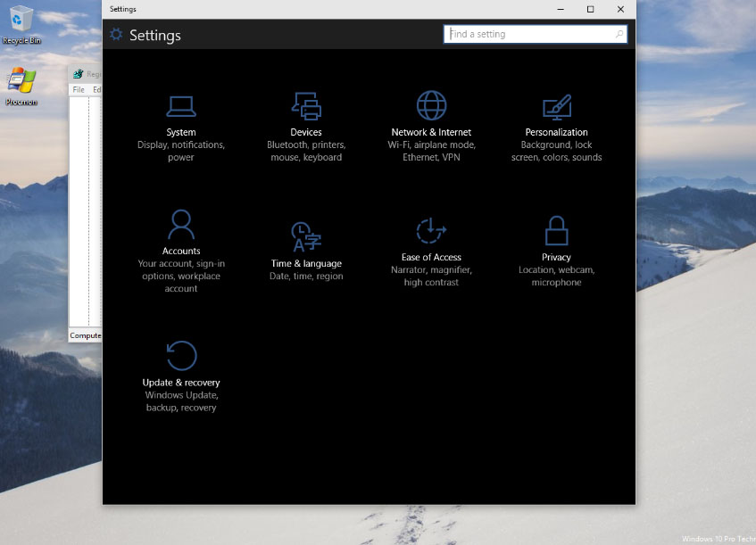Close the Settings window
The width and height of the screenshot is (756, 545).
coord(620,9)
